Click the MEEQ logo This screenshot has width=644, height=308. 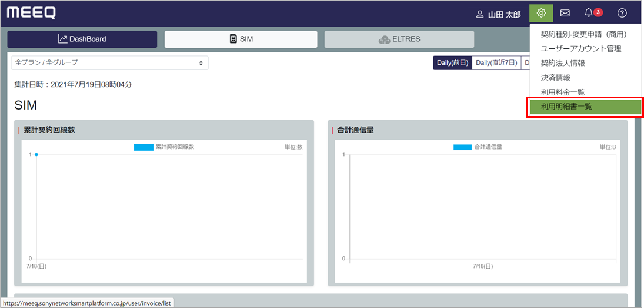tap(31, 13)
